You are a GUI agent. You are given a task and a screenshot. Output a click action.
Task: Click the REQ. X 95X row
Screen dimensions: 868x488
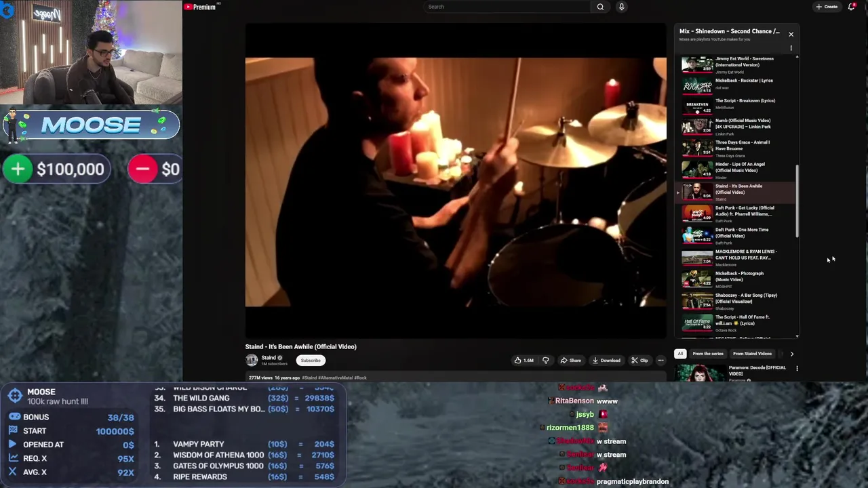[71, 458]
